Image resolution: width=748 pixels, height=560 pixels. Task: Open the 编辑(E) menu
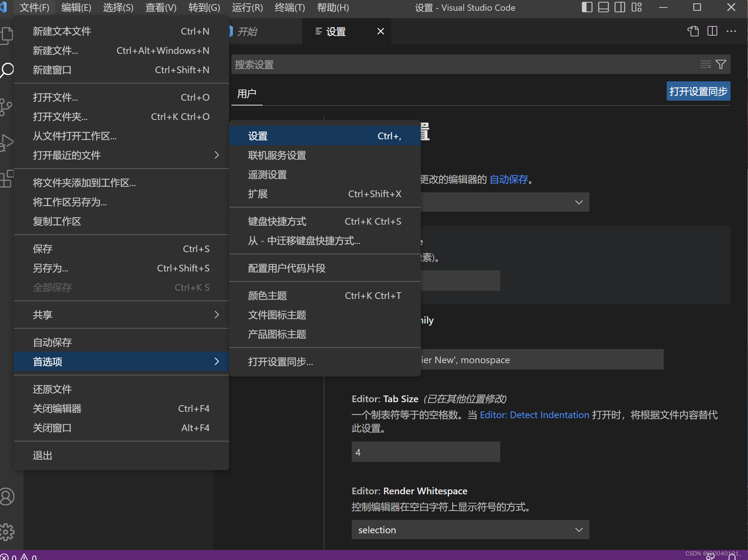[x=76, y=7]
